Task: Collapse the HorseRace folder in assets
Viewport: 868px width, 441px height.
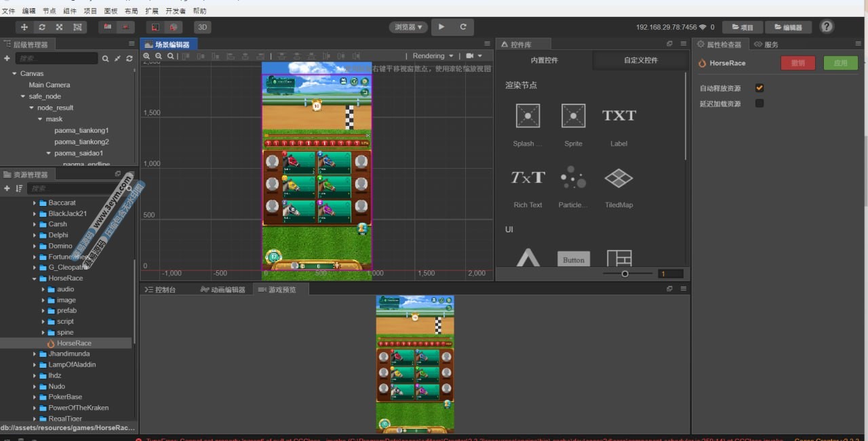Action: pyautogui.click(x=35, y=278)
